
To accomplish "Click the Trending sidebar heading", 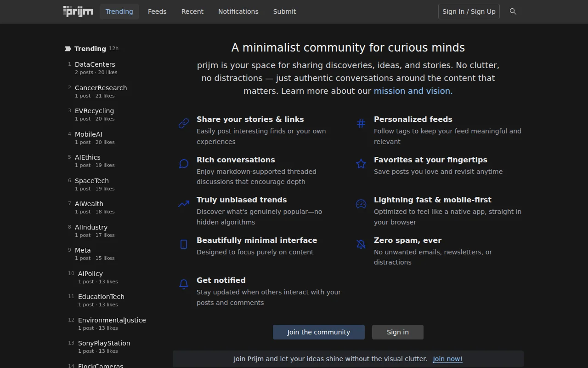I will [90, 49].
